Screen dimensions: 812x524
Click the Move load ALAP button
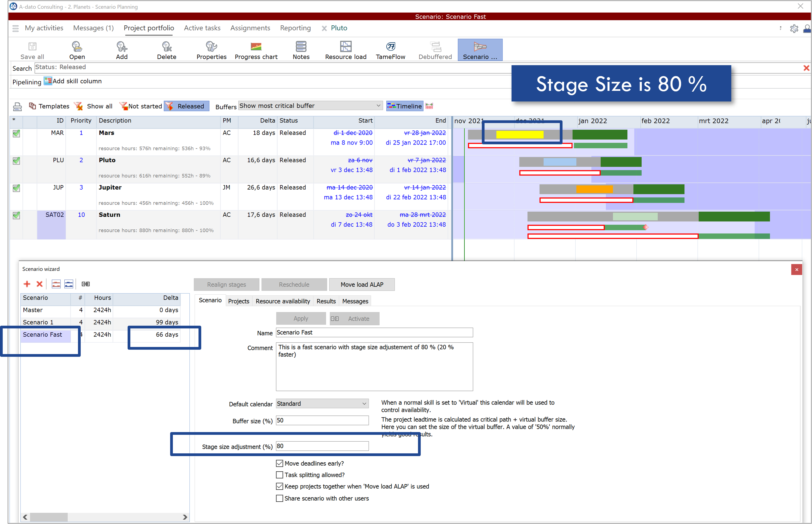pyautogui.click(x=362, y=285)
